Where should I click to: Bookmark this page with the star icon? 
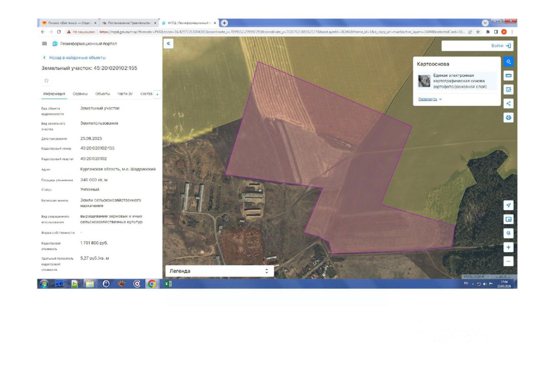(478, 32)
